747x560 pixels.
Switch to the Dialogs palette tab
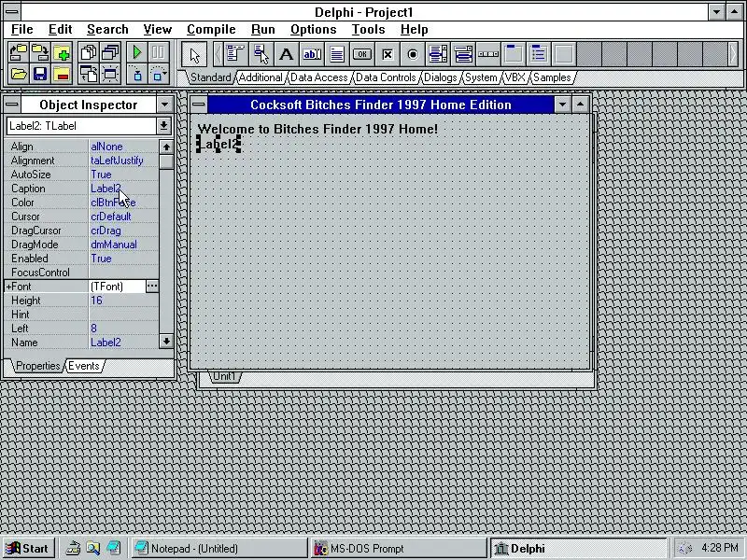point(440,77)
